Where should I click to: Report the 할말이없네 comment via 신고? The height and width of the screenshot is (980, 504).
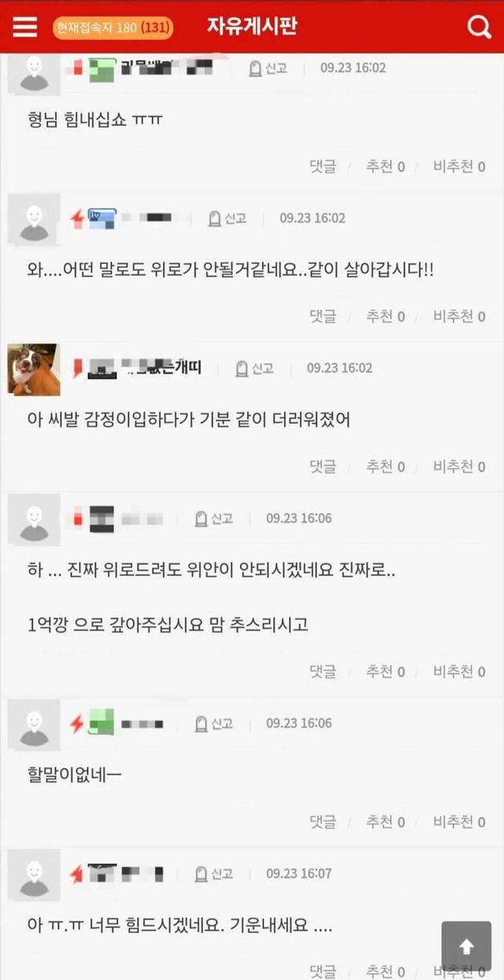tap(213, 723)
